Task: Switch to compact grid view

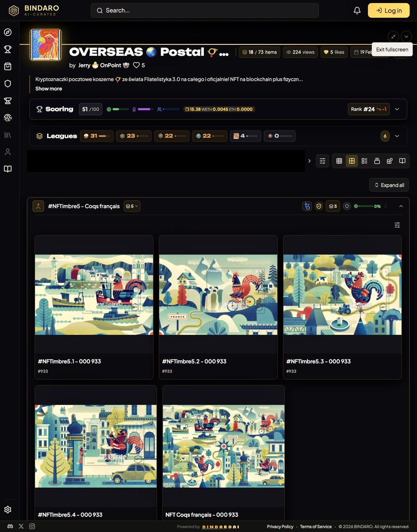Action: 339,161
